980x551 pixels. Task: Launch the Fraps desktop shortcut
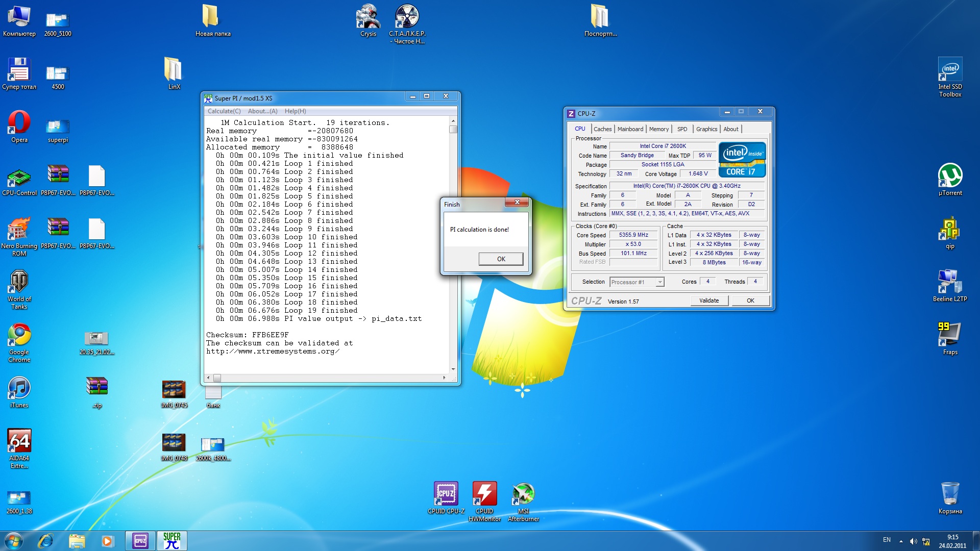click(950, 339)
